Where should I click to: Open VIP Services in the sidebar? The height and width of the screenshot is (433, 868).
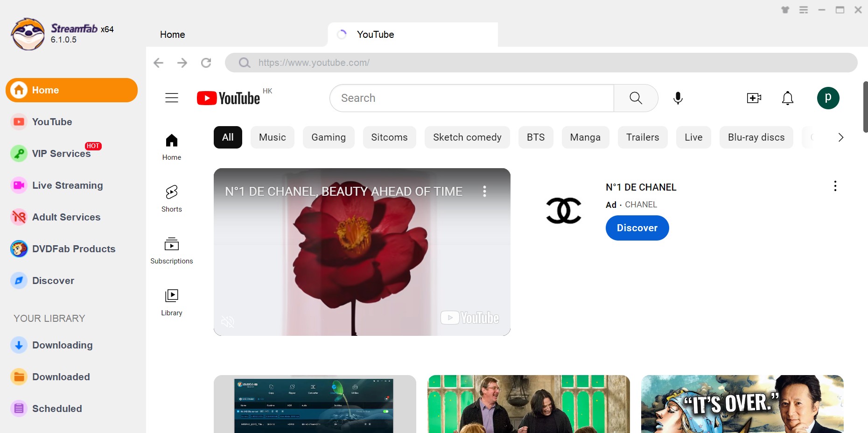(x=71, y=154)
